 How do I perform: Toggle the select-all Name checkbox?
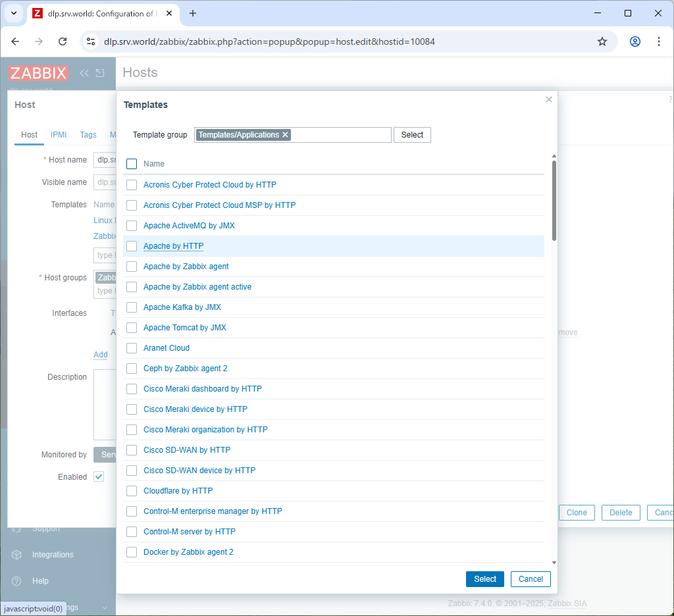(132, 164)
